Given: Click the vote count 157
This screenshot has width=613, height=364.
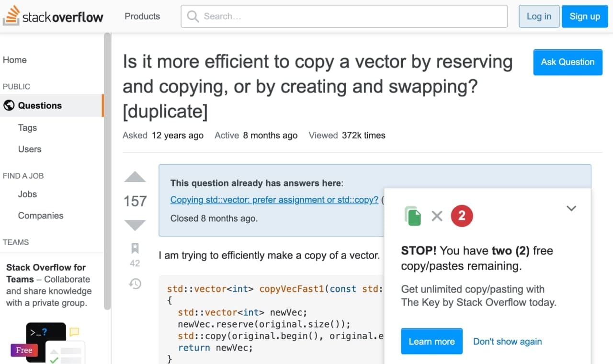Looking at the screenshot, I should click(135, 201).
